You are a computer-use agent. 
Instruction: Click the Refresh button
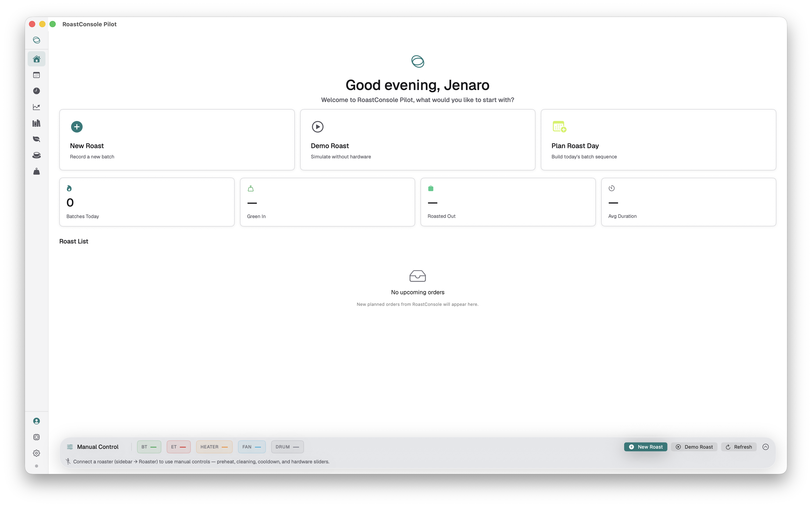[738, 447]
